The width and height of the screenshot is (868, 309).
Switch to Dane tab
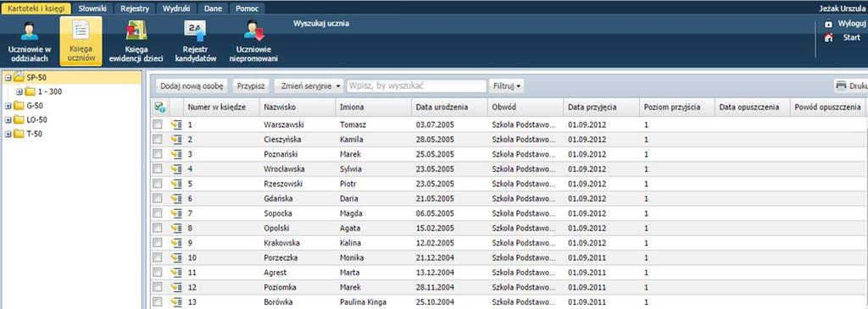point(213,8)
